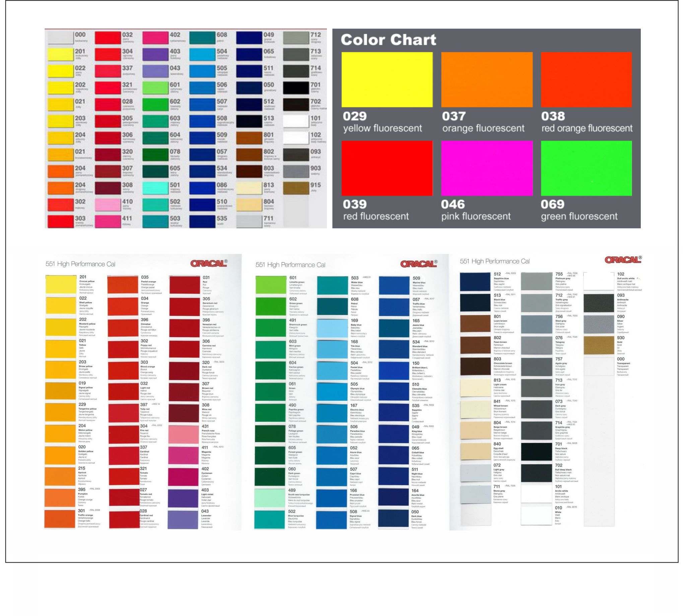
Task: Pick the 038 red orange fluorescent swatch
Action: coord(586,80)
